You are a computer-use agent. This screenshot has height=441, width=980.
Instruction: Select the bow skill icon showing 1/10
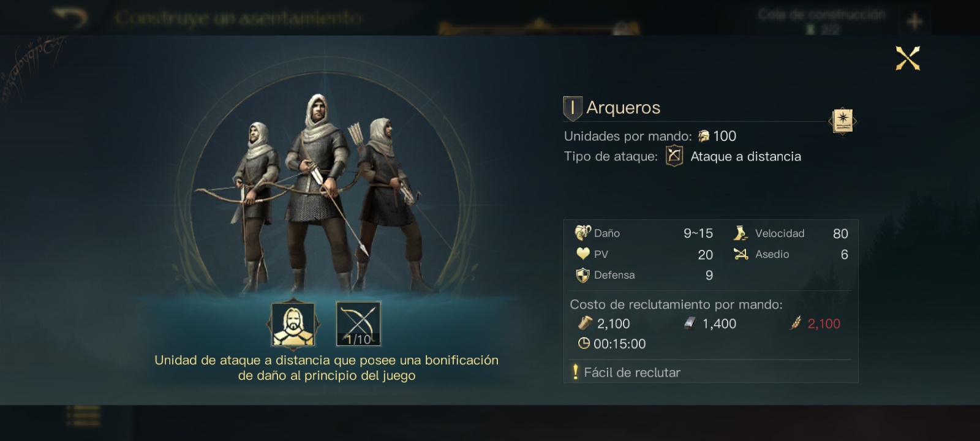pyautogui.click(x=358, y=324)
